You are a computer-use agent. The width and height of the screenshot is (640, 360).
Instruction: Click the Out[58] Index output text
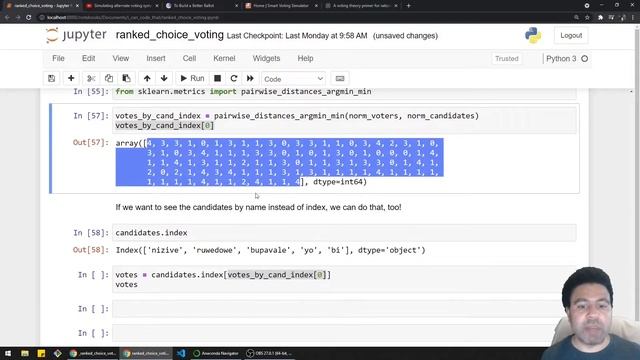click(x=270, y=250)
